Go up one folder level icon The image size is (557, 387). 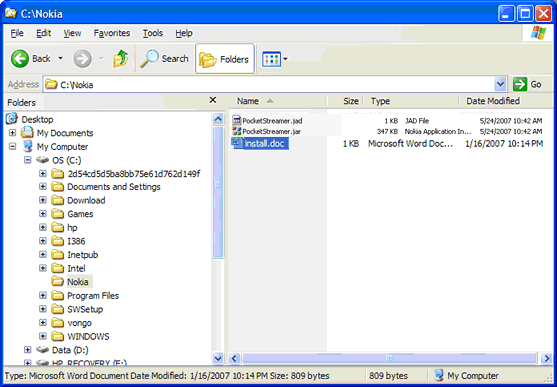click(121, 59)
